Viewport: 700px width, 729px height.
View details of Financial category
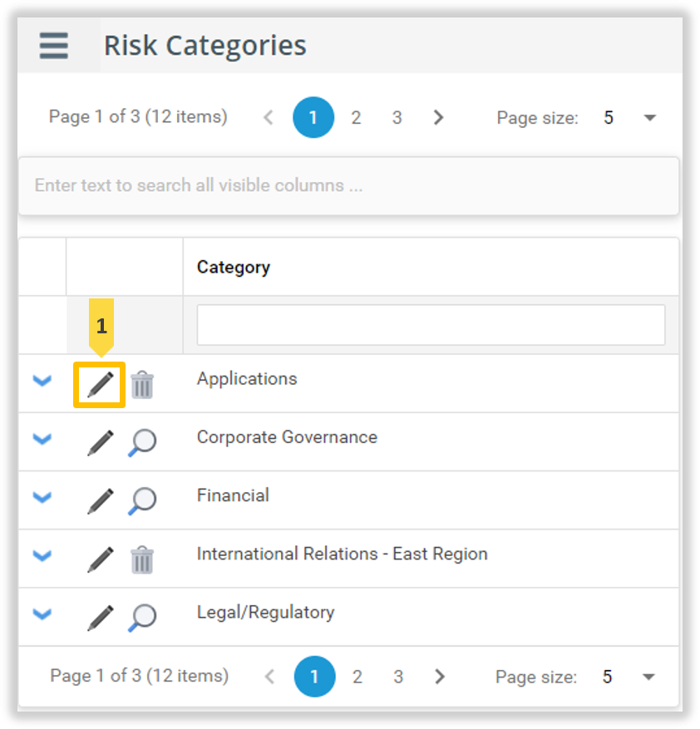[x=142, y=501]
